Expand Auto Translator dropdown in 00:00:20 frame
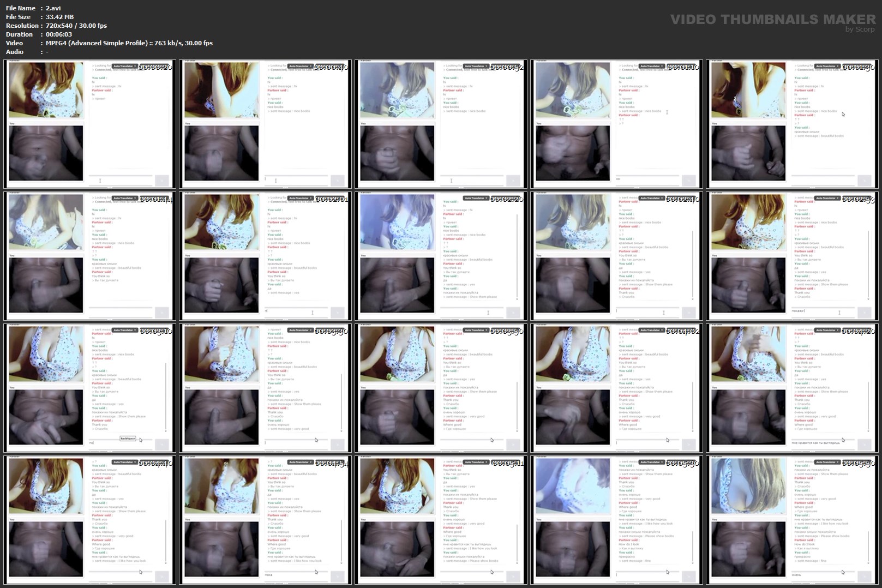The width and height of the screenshot is (882, 588). (124, 66)
